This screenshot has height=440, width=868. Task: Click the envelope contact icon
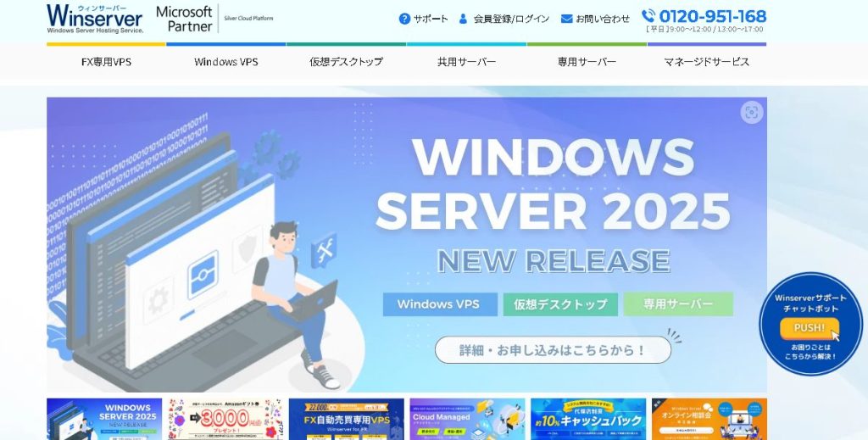(567, 19)
